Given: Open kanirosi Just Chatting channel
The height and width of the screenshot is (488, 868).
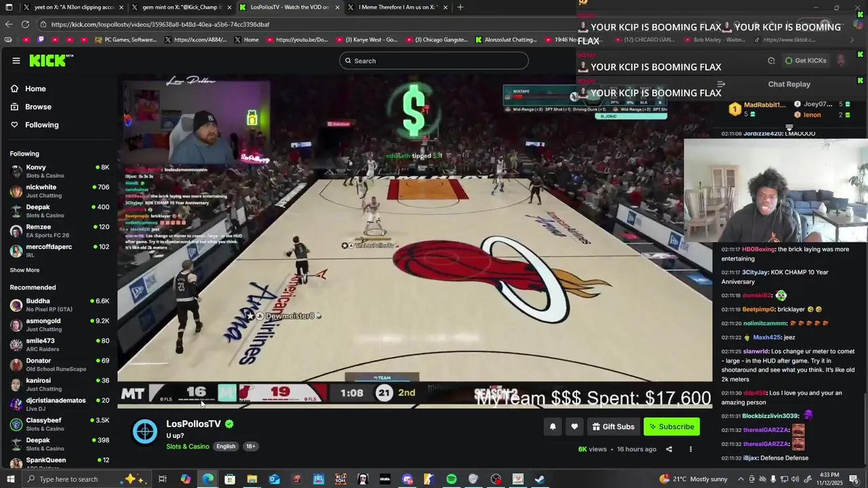Looking at the screenshot, I should (60, 384).
